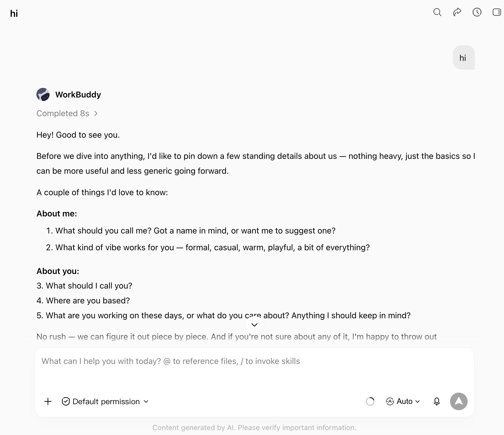Select the hi user message bubble

click(464, 58)
